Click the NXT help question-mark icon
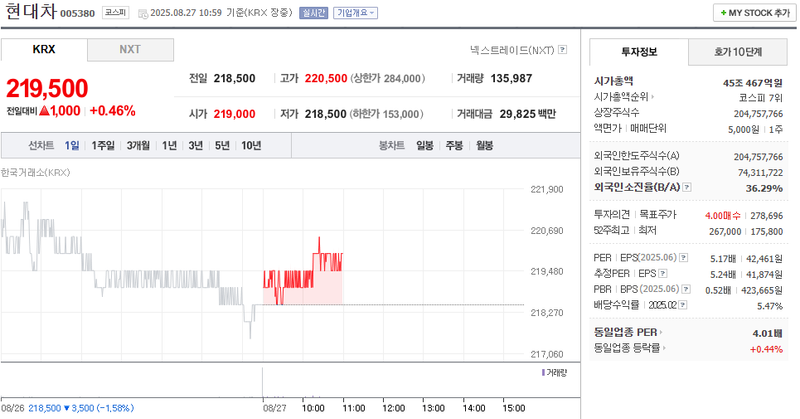 coord(562,50)
